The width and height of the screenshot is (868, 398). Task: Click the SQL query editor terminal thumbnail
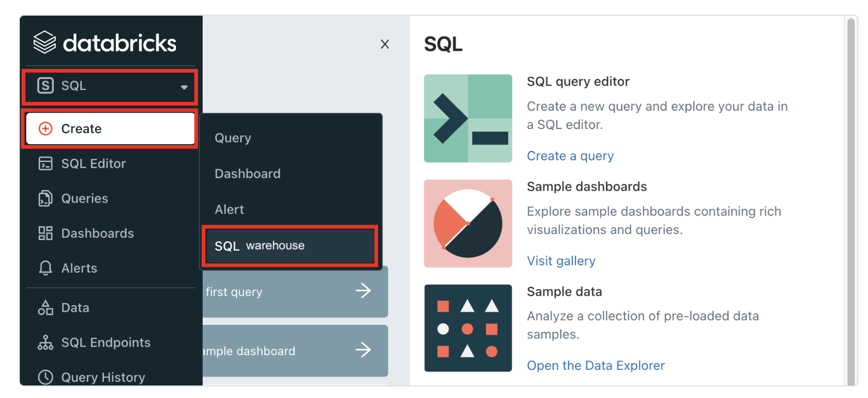pyautogui.click(x=468, y=119)
